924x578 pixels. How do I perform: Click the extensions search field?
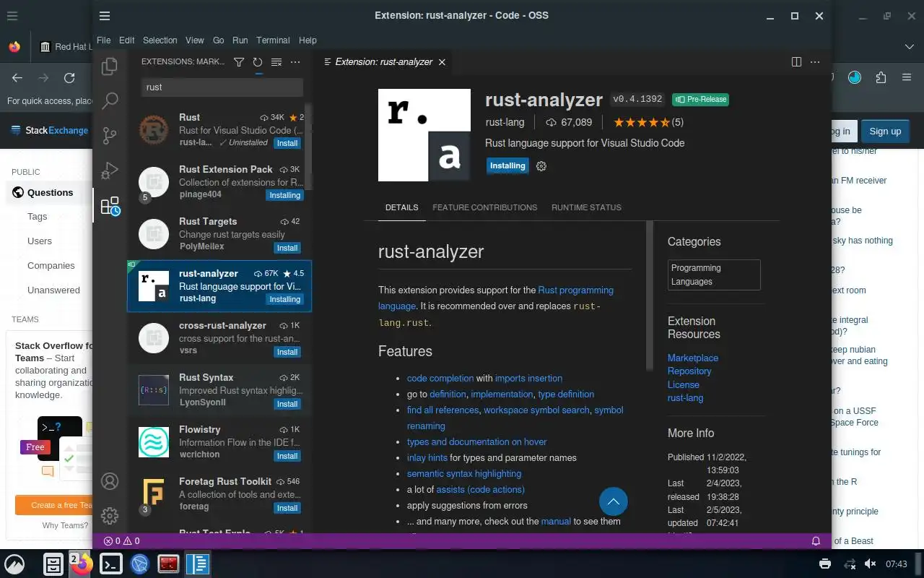click(222, 87)
